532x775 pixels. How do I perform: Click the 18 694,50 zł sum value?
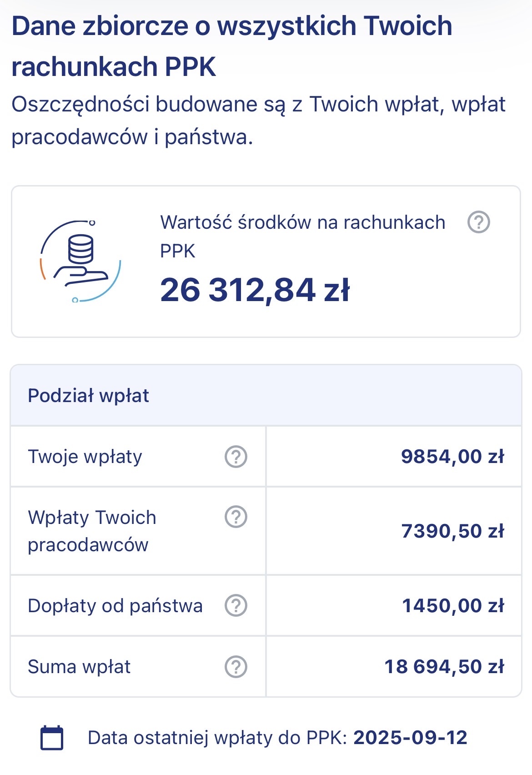(444, 667)
